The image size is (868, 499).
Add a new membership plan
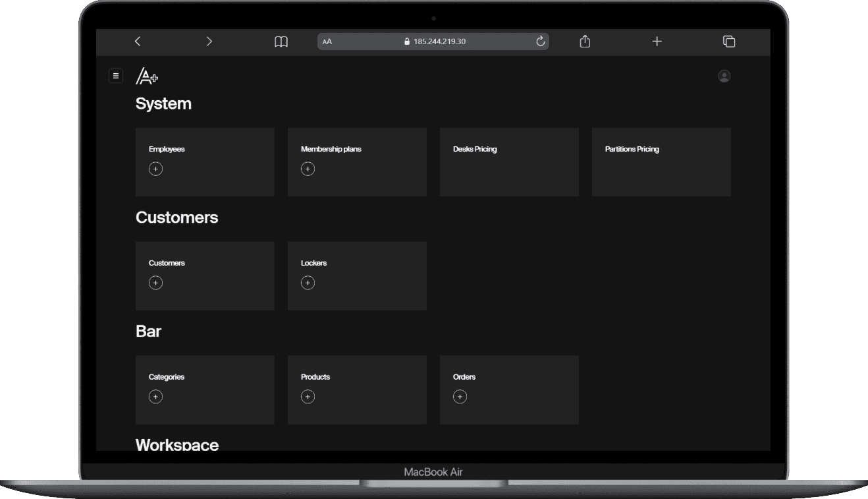(x=308, y=169)
